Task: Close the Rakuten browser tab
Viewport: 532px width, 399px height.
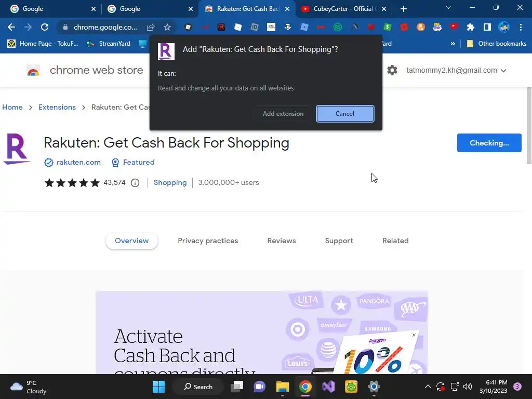Action: tap(287, 9)
